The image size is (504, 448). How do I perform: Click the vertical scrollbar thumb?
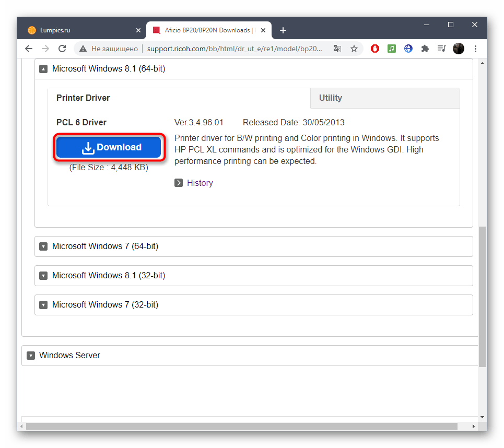pyautogui.click(x=482, y=296)
